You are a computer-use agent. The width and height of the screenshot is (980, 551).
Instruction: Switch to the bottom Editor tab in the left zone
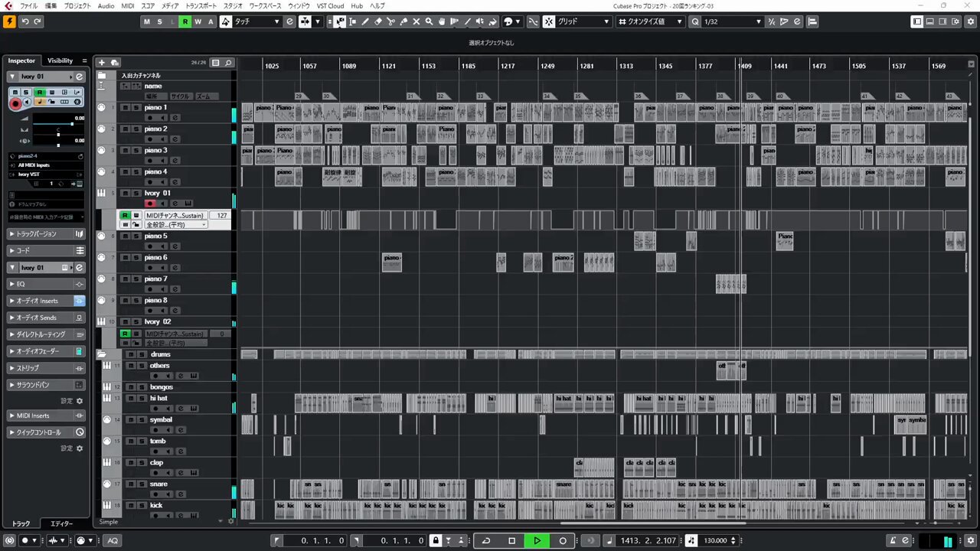[x=61, y=523]
